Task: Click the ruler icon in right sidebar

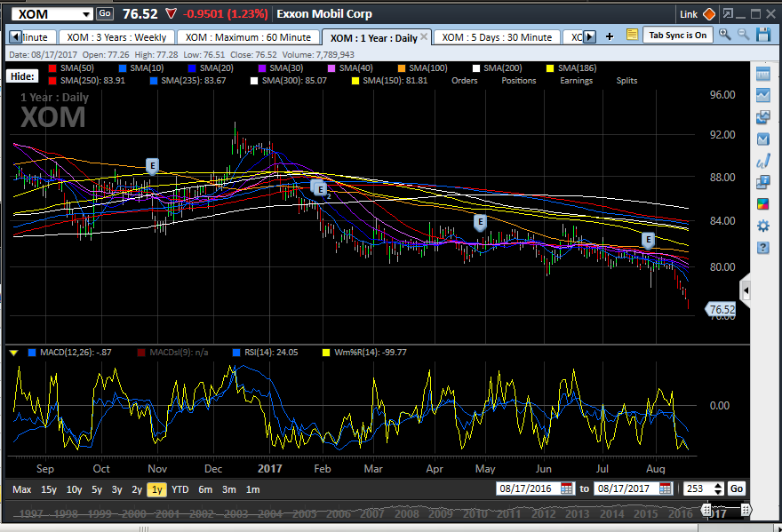Action: click(763, 75)
